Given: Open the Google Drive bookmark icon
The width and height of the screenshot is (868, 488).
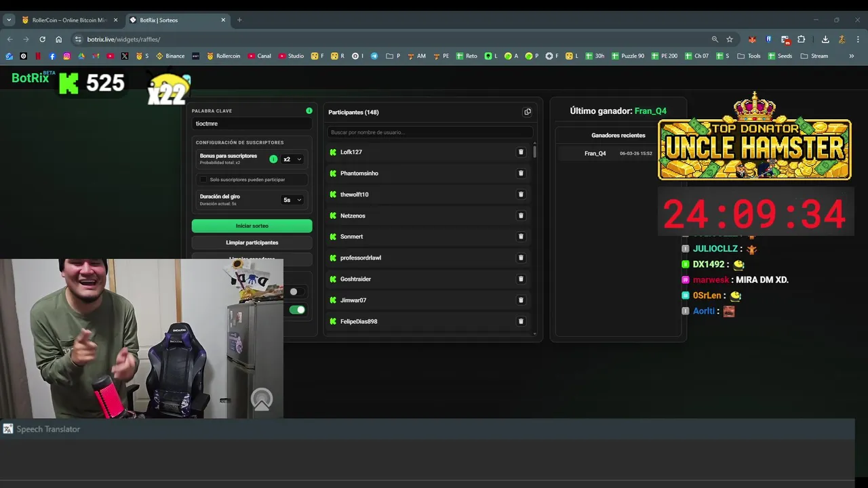Looking at the screenshot, I should [81, 56].
